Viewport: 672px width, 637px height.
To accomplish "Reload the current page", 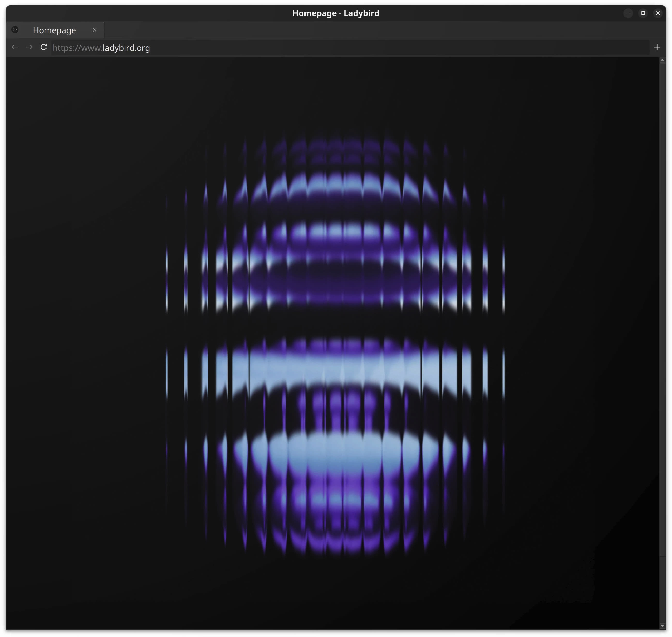I will (x=44, y=47).
